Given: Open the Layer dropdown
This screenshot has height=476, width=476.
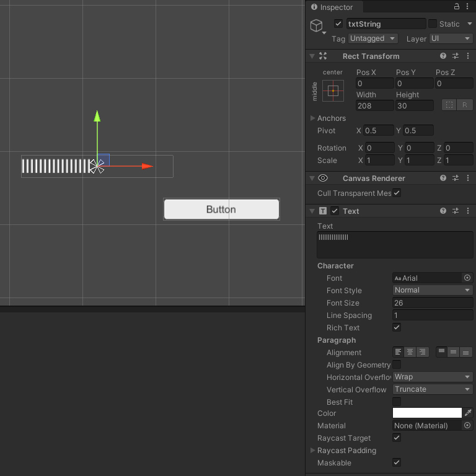Looking at the screenshot, I should click(451, 38).
